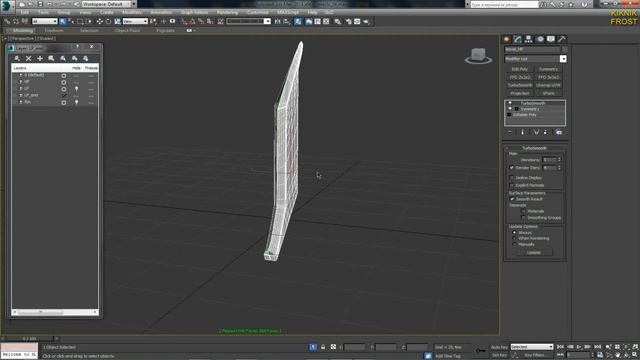Click Make Unique icon below modifier stack

[x=536, y=132]
